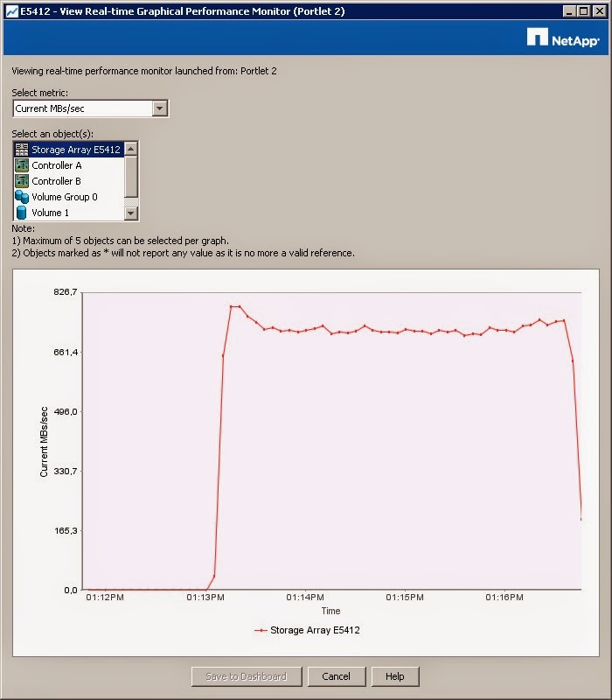Screen dimensions: 612x700
Task: Click the note about objects marked as *
Action: pos(184,253)
